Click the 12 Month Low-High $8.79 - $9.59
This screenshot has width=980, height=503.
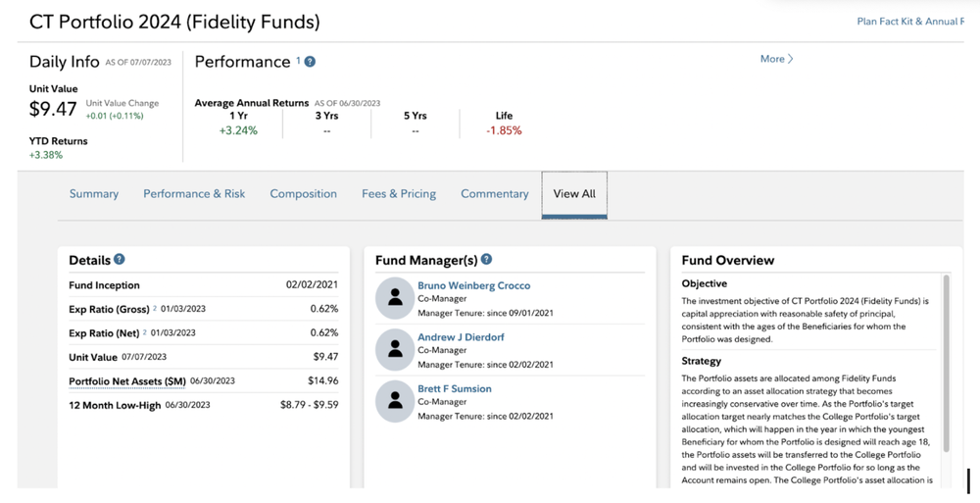click(310, 405)
